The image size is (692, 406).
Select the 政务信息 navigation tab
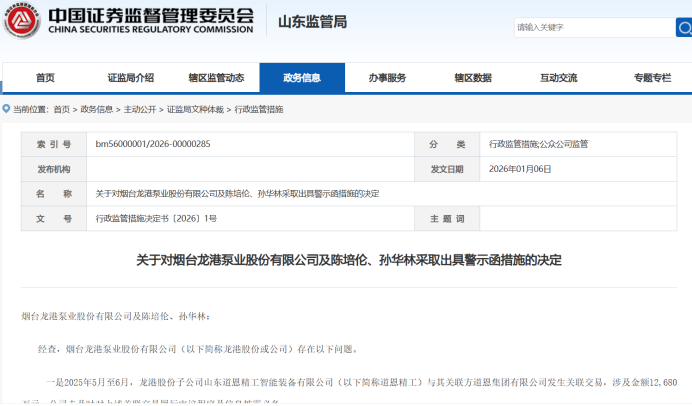tap(301, 78)
